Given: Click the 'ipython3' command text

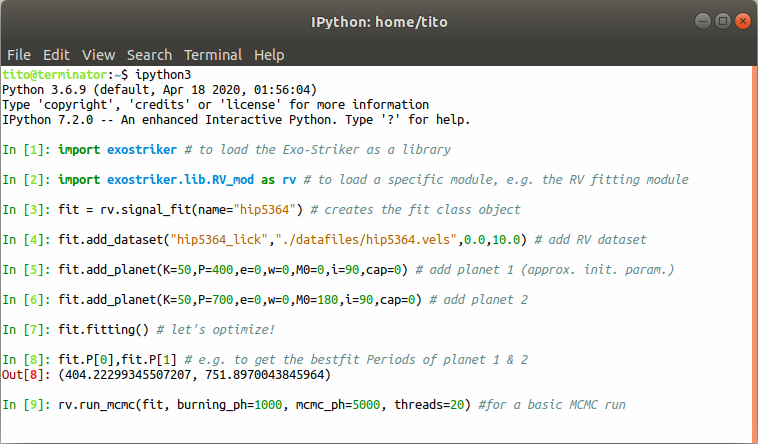Looking at the screenshot, I should [x=163, y=75].
